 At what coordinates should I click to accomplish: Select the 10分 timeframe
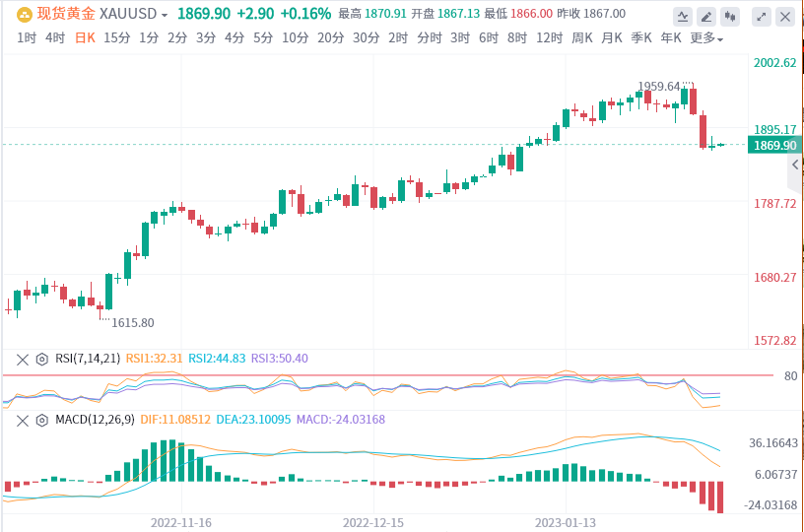296,37
